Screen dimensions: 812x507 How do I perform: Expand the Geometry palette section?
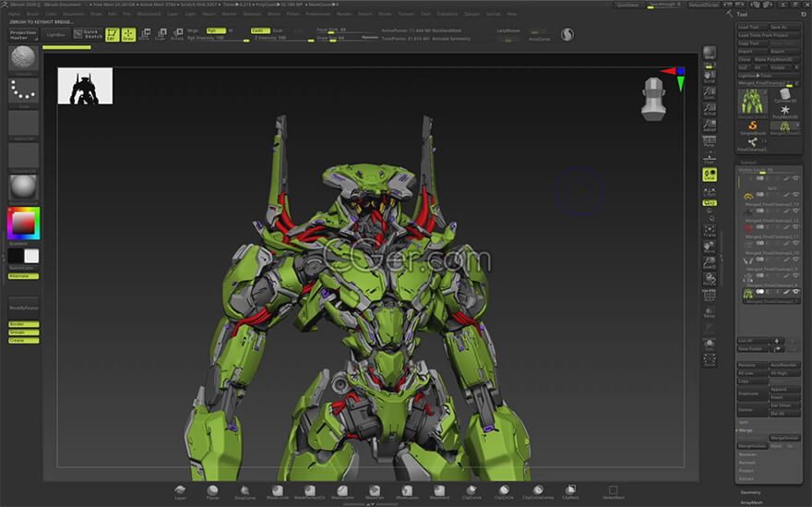(x=750, y=492)
